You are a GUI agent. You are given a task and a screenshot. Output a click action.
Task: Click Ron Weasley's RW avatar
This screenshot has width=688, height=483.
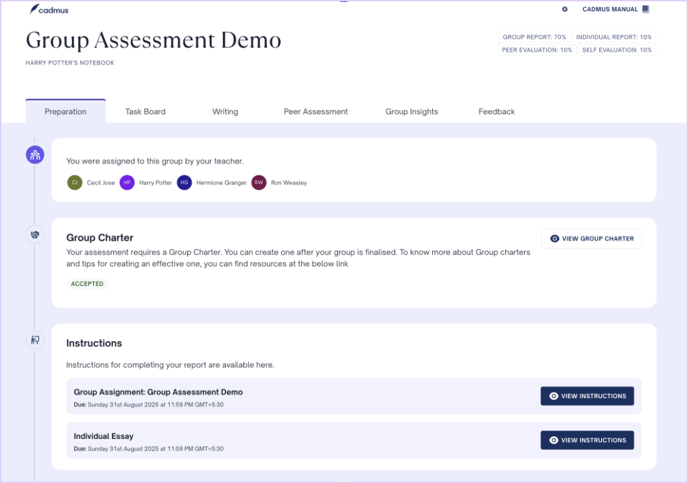click(259, 182)
